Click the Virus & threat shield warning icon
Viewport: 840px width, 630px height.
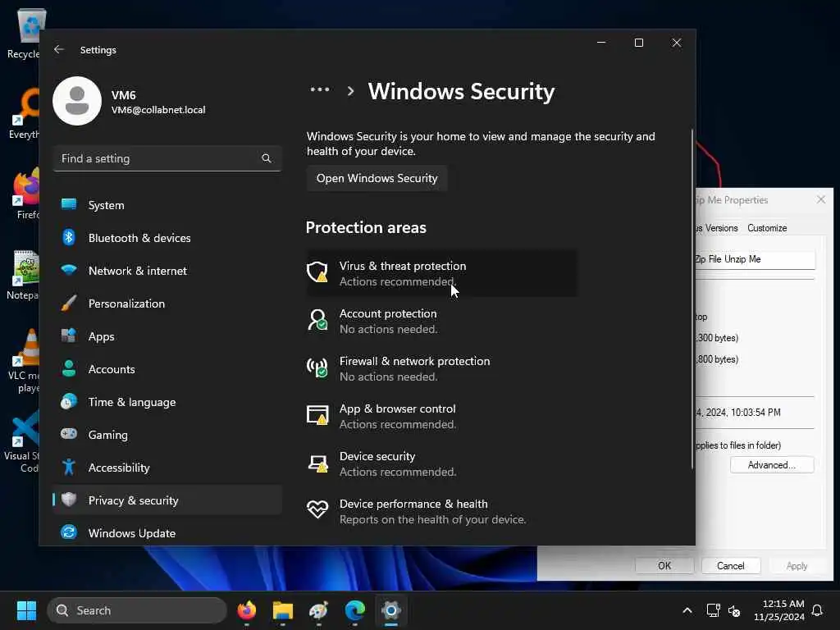[317, 272]
